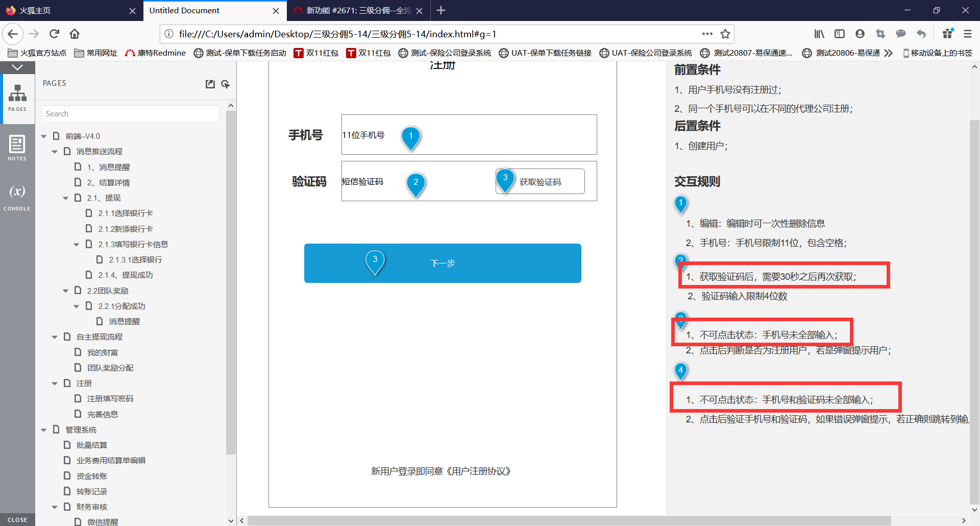Image resolution: width=980 pixels, height=526 pixels.
Task: Click the open-page-in-new-window icon in PAGES header
Action: click(210, 84)
